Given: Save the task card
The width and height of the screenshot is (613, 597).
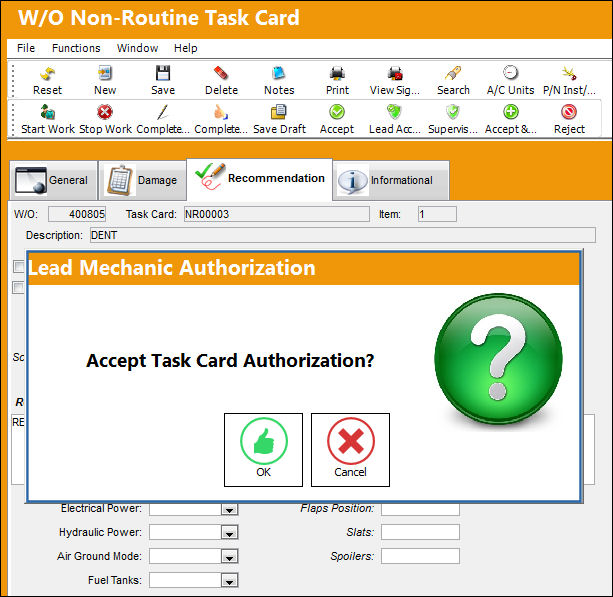Looking at the screenshot, I should (163, 81).
